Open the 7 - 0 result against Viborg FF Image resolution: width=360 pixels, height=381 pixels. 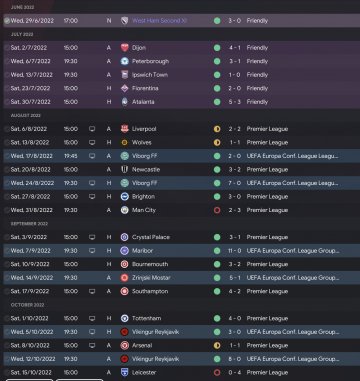235,183
